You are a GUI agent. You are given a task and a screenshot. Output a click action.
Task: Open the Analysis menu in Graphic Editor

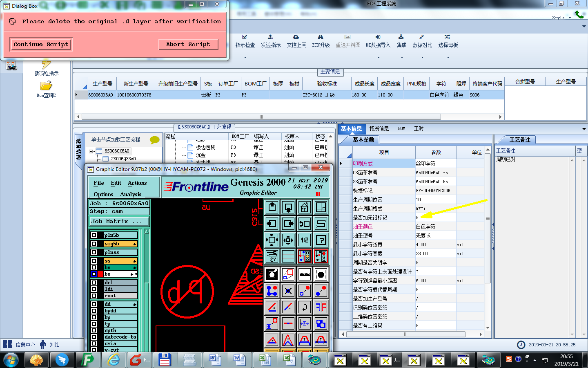pos(131,194)
